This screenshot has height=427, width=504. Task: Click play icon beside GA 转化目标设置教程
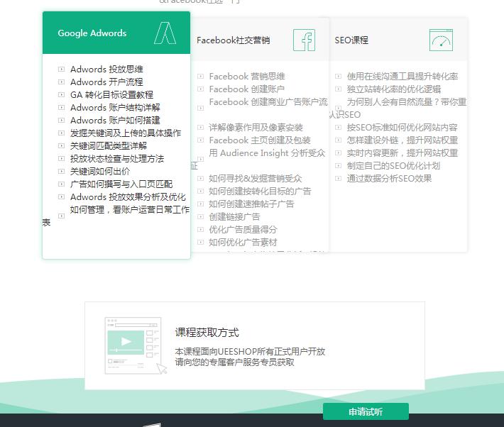tap(61, 95)
